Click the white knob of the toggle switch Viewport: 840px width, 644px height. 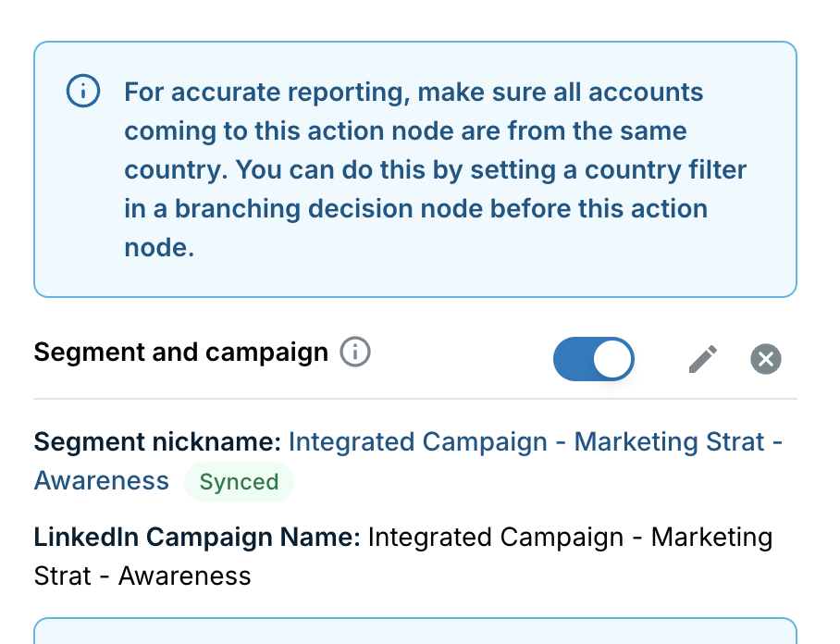[612, 358]
